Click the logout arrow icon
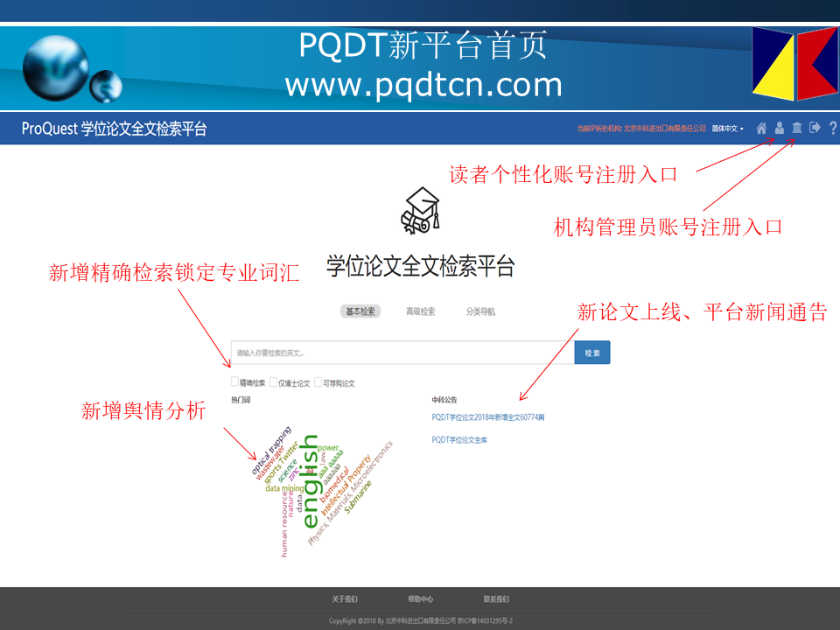 pos(815,129)
